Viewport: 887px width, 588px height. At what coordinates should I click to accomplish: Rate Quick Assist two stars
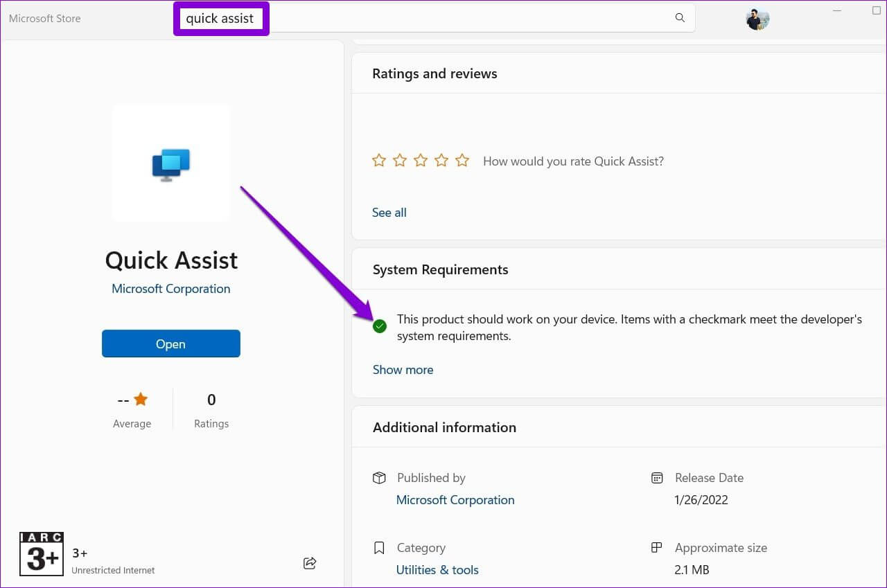click(400, 161)
